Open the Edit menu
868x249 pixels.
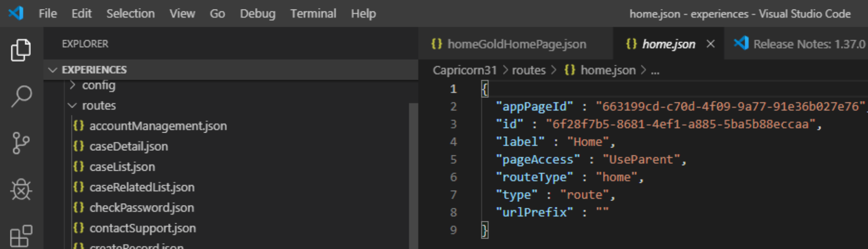81,14
